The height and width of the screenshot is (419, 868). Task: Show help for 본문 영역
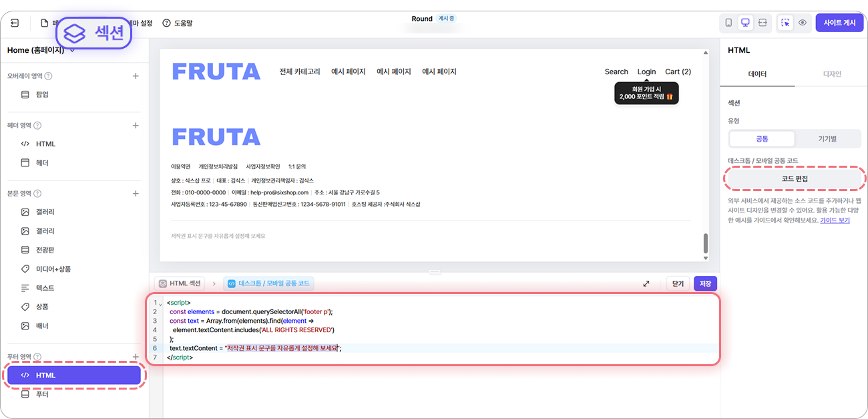click(x=37, y=194)
